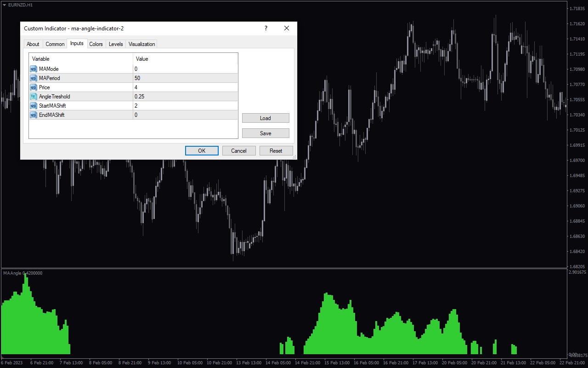
Task: Click the MAAngle indicator label
Action: [23, 273]
